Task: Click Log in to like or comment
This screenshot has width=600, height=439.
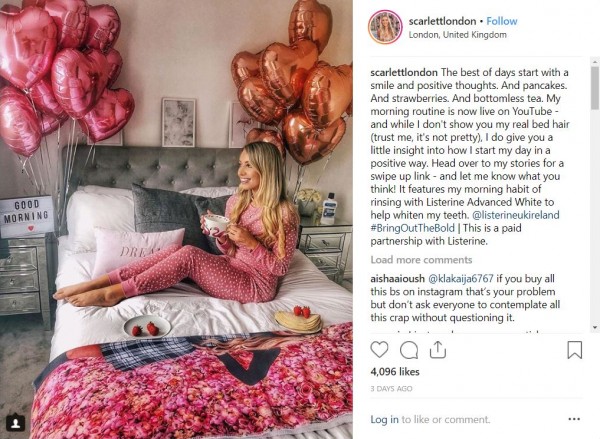Action: pos(384,419)
